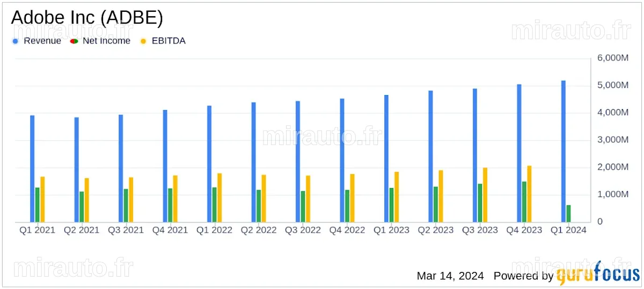Click the Q3 2022 revenue bar

tap(298, 161)
